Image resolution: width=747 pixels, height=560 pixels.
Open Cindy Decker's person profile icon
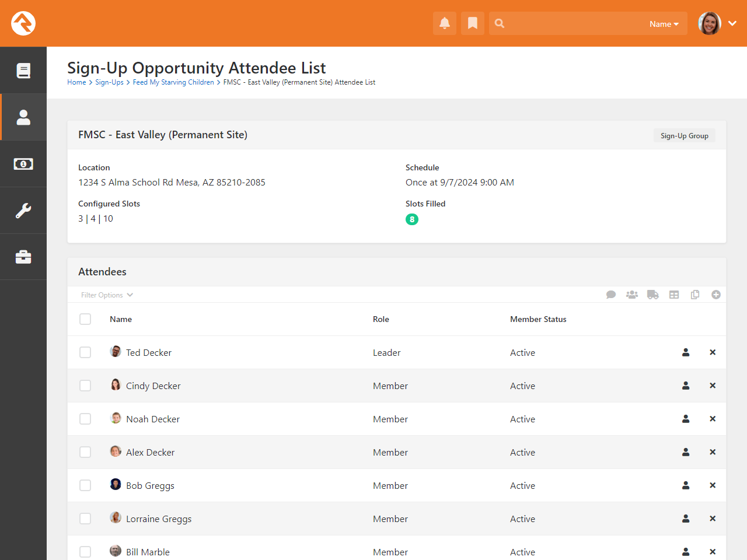coord(686,386)
